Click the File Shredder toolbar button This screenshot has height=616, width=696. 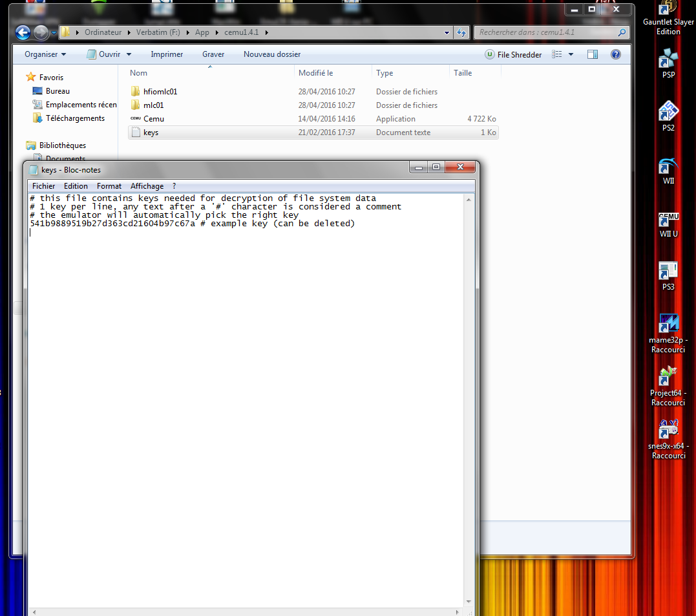(x=513, y=55)
